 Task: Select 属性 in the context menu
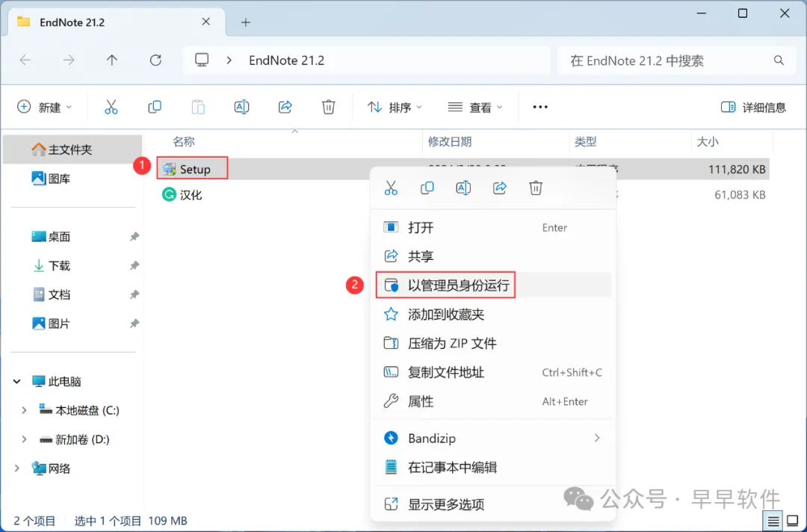(x=492, y=401)
